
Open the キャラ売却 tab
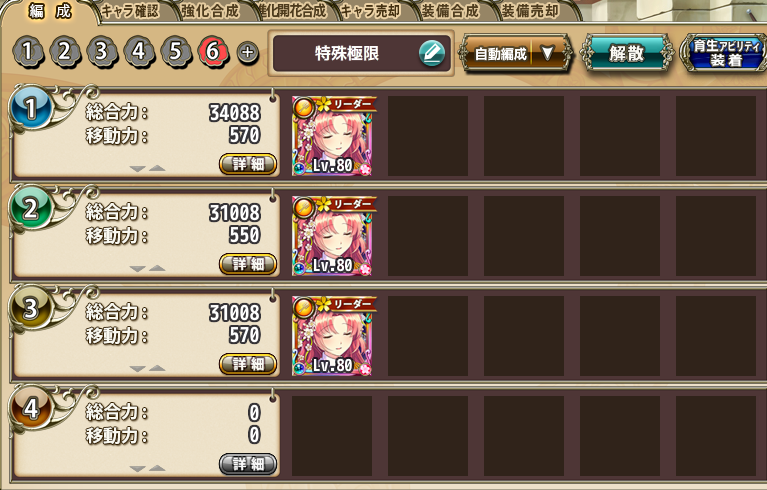coord(370,11)
